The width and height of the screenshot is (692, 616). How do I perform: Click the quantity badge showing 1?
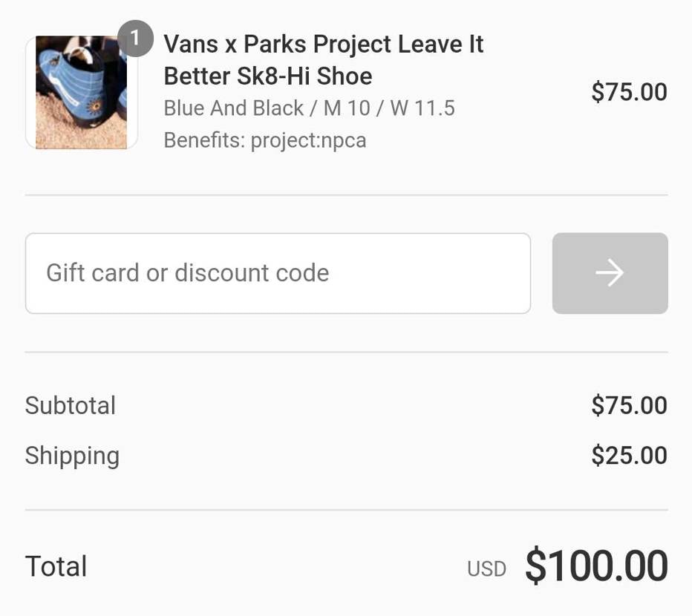136,41
